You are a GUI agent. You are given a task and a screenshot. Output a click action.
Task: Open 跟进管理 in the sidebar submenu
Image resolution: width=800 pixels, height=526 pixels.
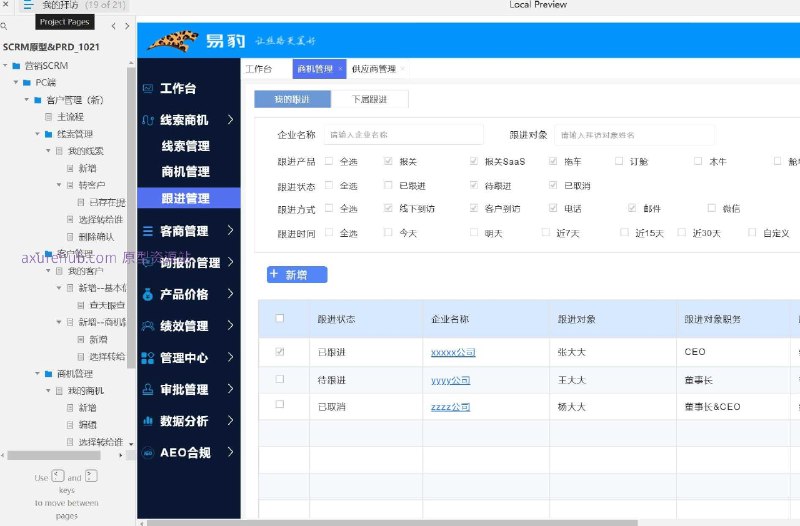coord(189,198)
